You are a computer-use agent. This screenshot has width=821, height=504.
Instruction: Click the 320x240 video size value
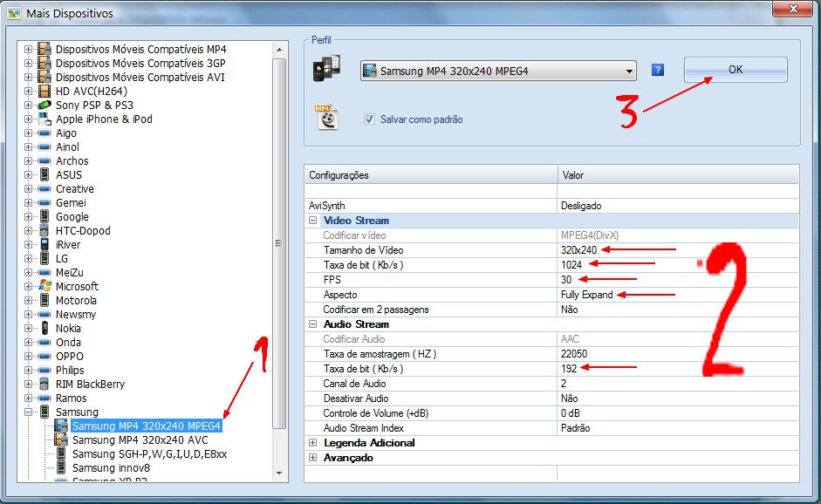[x=578, y=250]
